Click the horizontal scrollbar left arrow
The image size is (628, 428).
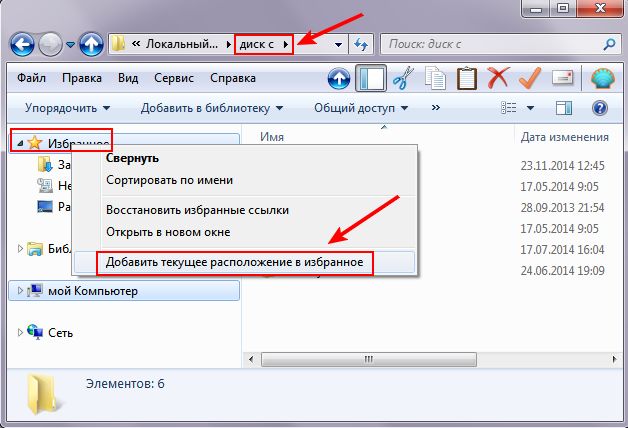coord(251,359)
